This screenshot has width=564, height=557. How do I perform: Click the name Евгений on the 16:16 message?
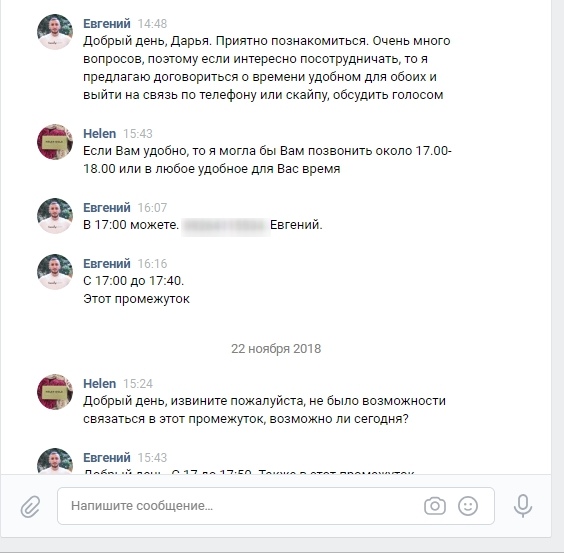[107, 264]
